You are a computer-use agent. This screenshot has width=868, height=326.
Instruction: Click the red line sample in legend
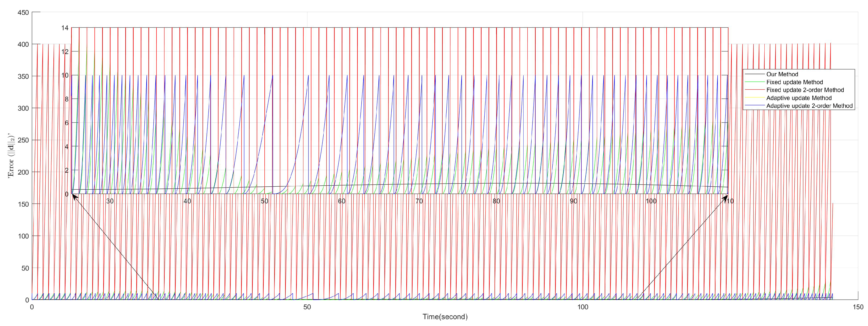click(x=754, y=90)
